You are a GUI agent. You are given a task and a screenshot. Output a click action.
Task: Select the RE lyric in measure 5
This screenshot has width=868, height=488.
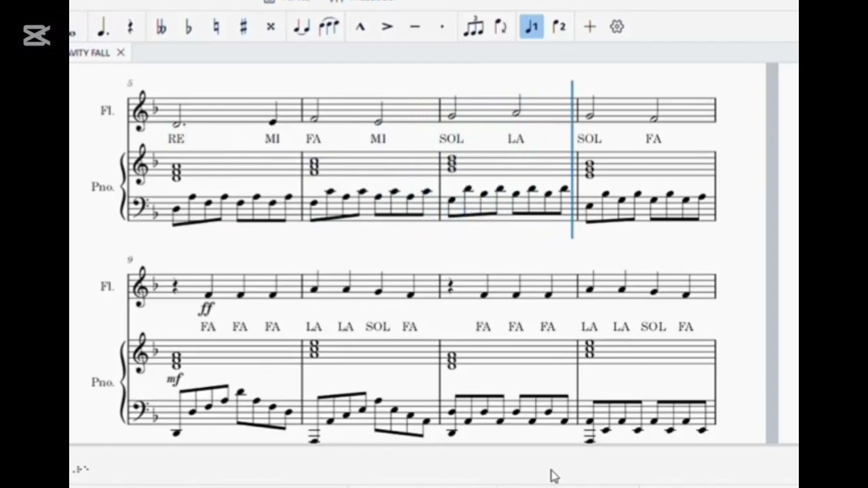click(176, 139)
